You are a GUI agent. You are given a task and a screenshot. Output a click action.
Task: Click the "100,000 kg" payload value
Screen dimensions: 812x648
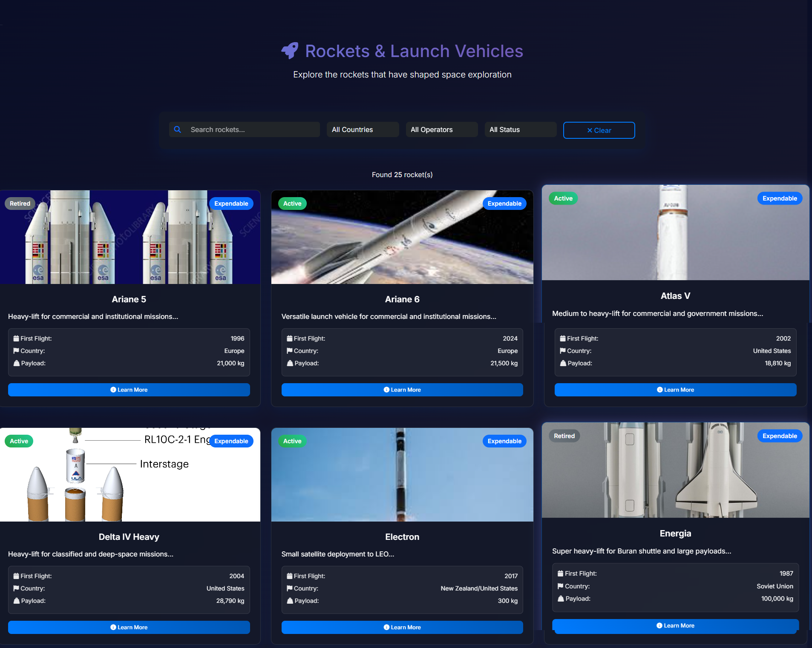click(777, 599)
